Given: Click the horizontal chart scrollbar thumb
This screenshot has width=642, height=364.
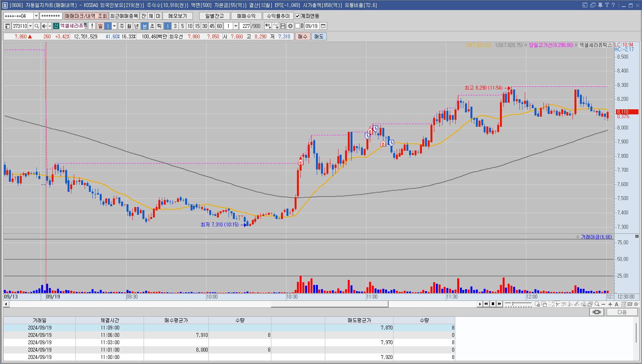Looking at the screenshot, I should [x=330, y=304].
